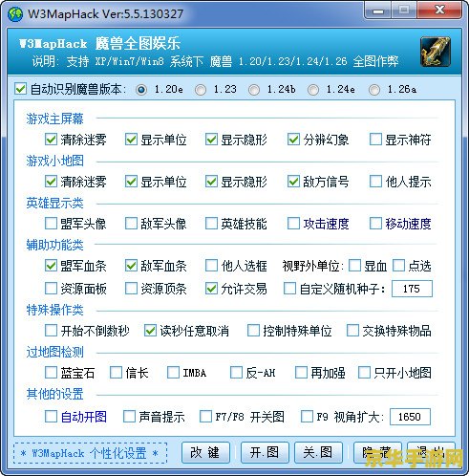Enable the 自定义随机种子 checkbox
This screenshot has height=476, width=469.
289,289
